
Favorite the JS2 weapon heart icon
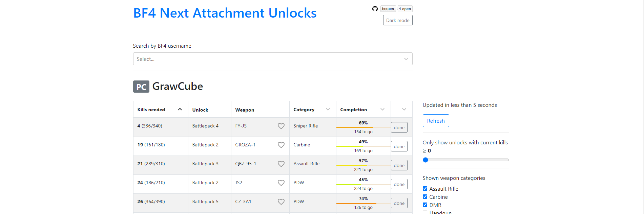281,183
